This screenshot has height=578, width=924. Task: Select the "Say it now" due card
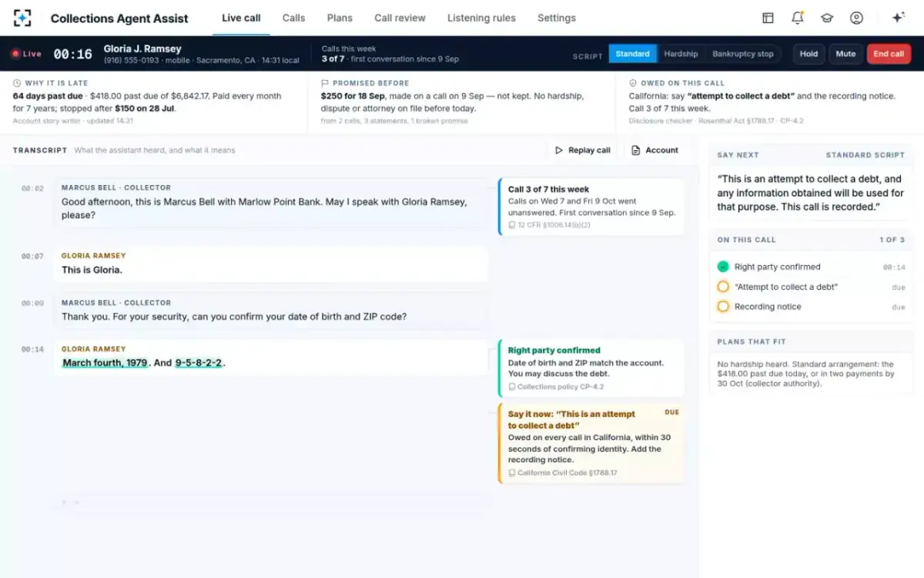pos(591,443)
